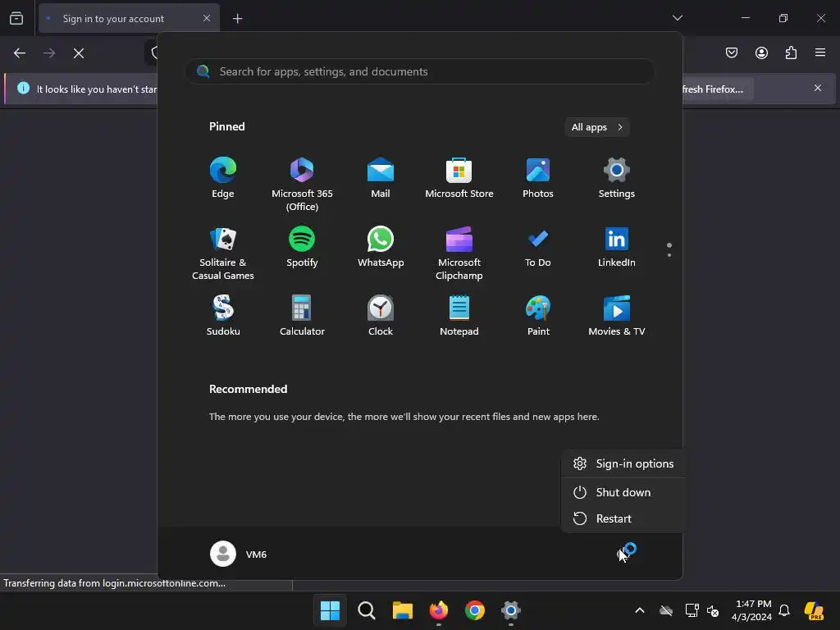
Task: Open Firefox list all tabs dropdown
Action: click(x=678, y=18)
